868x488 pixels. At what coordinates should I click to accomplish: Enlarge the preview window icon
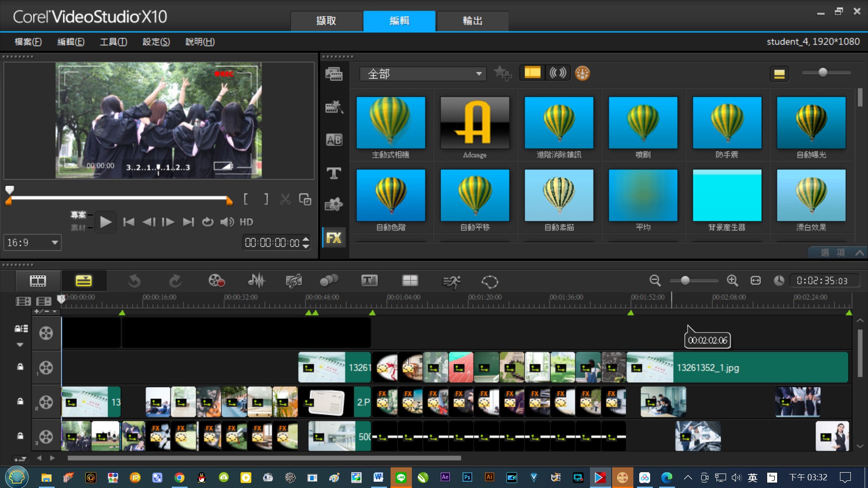(305, 199)
